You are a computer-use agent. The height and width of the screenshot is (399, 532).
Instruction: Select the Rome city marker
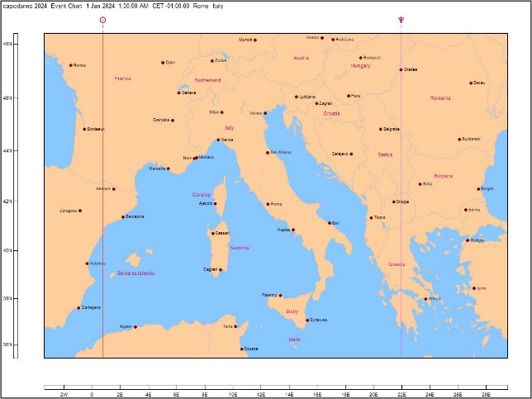point(268,203)
